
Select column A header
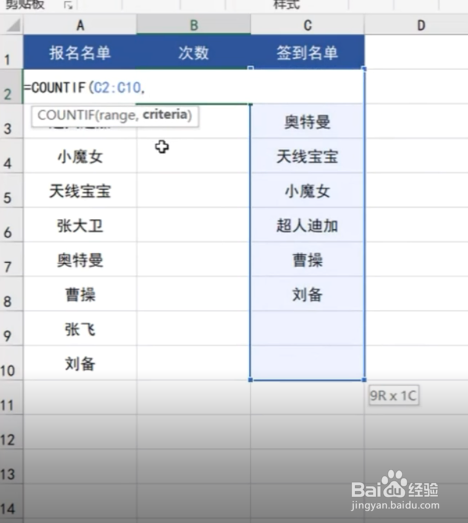coord(80,25)
